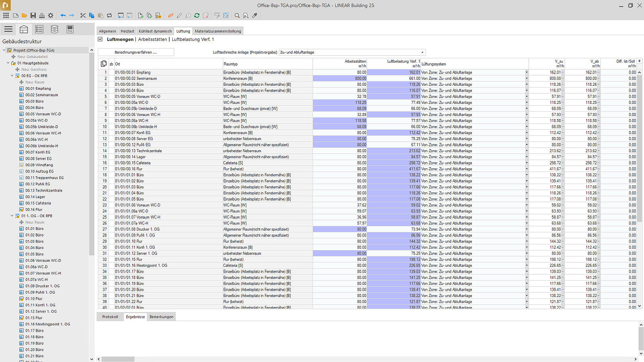Open the database view icon in sidebar
Viewport: 644px width, 362px height.
pos(54,29)
